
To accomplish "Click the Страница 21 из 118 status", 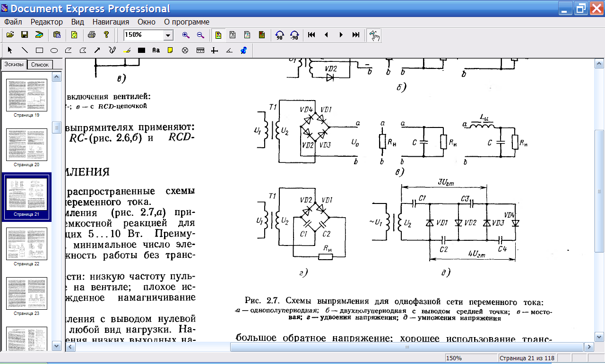I will click(x=527, y=358).
